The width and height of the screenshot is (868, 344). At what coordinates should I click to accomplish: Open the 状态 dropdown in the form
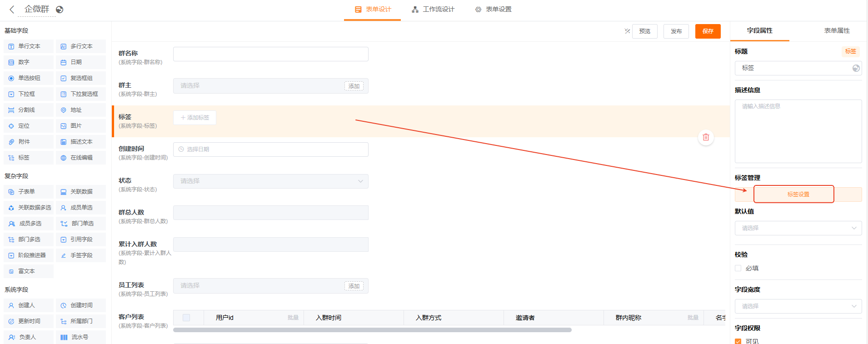coord(270,181)
